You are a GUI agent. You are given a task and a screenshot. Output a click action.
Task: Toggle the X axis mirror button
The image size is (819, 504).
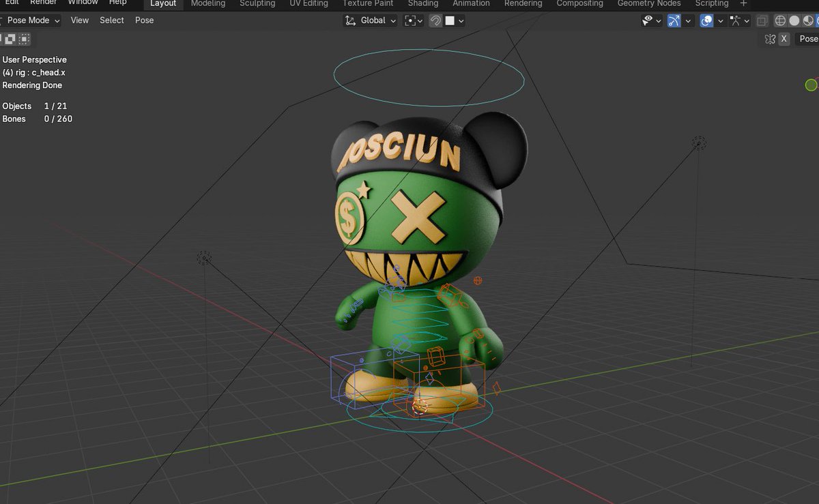[784, 39]
